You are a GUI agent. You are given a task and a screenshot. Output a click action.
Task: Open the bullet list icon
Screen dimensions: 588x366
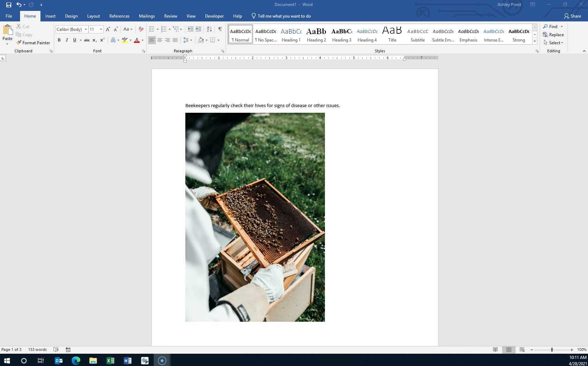(152, 29)
